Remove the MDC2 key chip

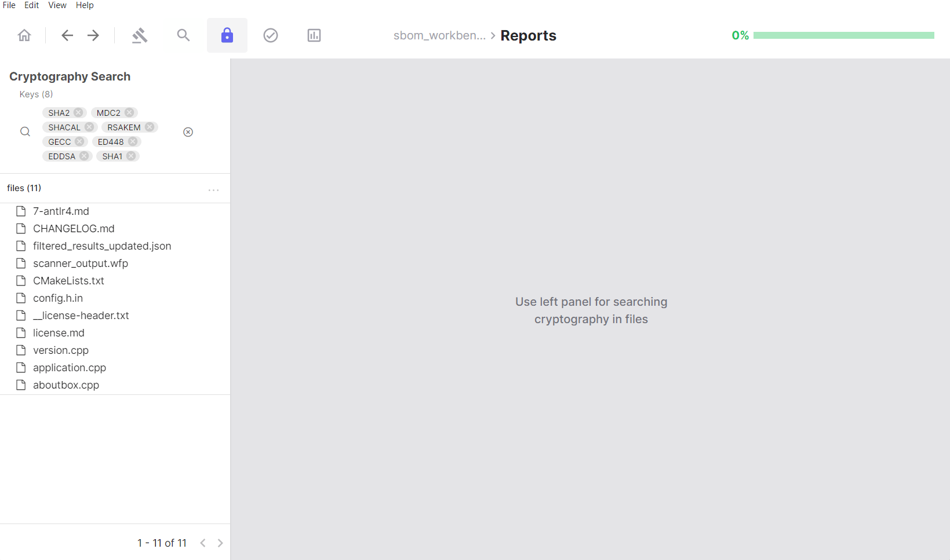click(129, 112)
